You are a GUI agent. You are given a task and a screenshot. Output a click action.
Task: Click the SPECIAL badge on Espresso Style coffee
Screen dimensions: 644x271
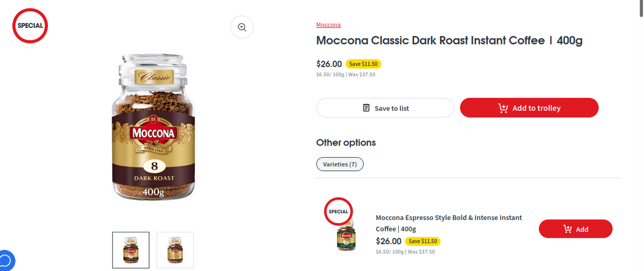coord(339,211)
